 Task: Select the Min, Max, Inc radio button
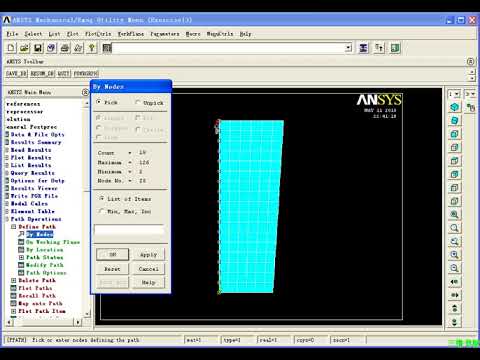point(102,211)
